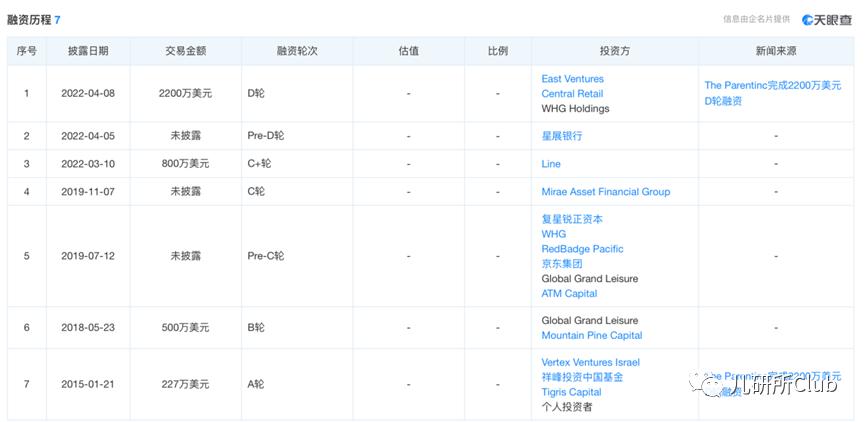Open the Mountain Pine Capital link
The height and width of the screenshot is (422, 865).
pos(591,336)
